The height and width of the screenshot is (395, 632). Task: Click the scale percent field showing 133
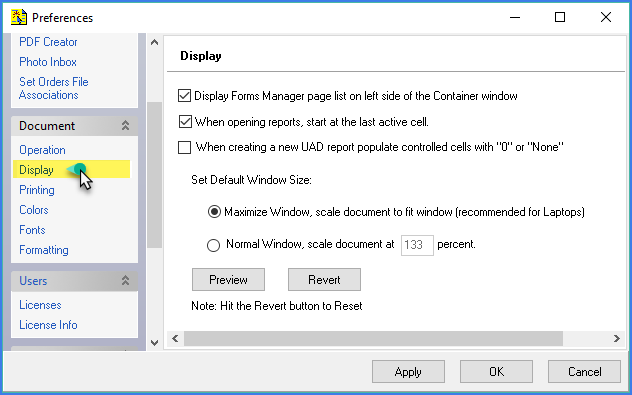417,245
